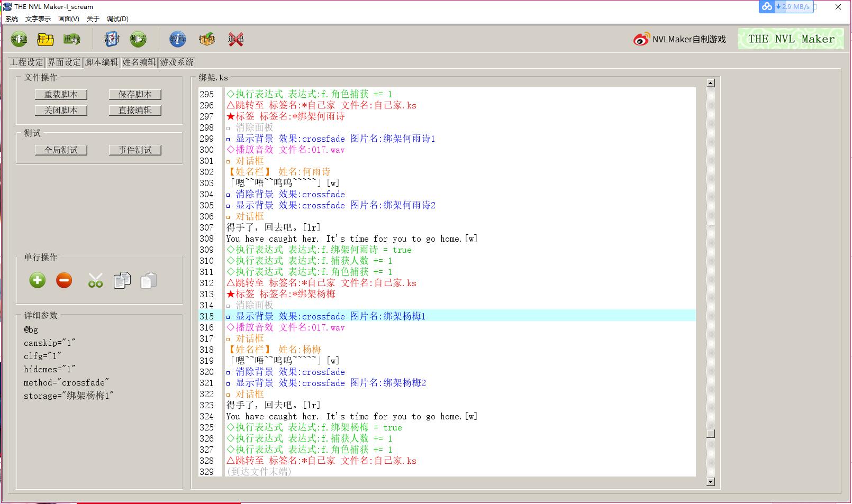Open the NVLMaker自制游戏 link
852x504 pixels.
[689, 39]
